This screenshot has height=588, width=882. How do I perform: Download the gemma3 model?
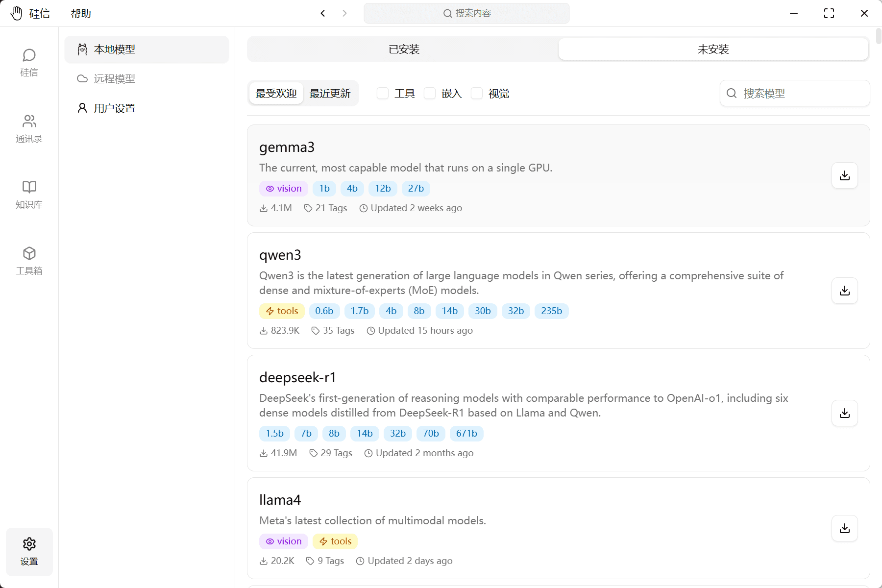[x=845, y=175]
